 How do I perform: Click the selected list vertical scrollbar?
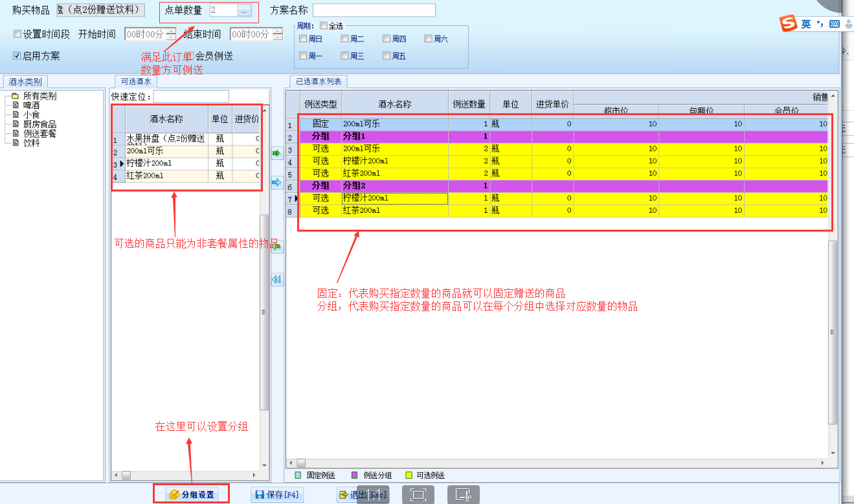pyautogui.click(x=834, y=274)
